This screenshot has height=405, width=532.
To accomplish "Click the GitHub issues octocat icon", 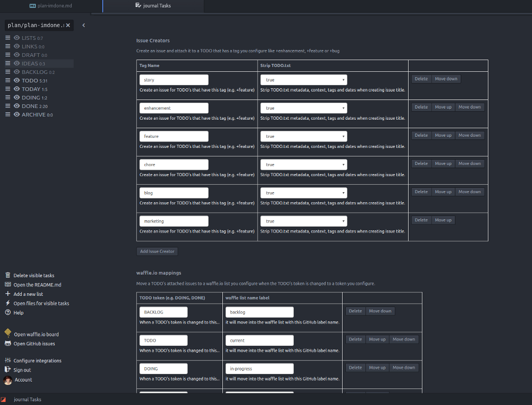I will coord(8,343).
